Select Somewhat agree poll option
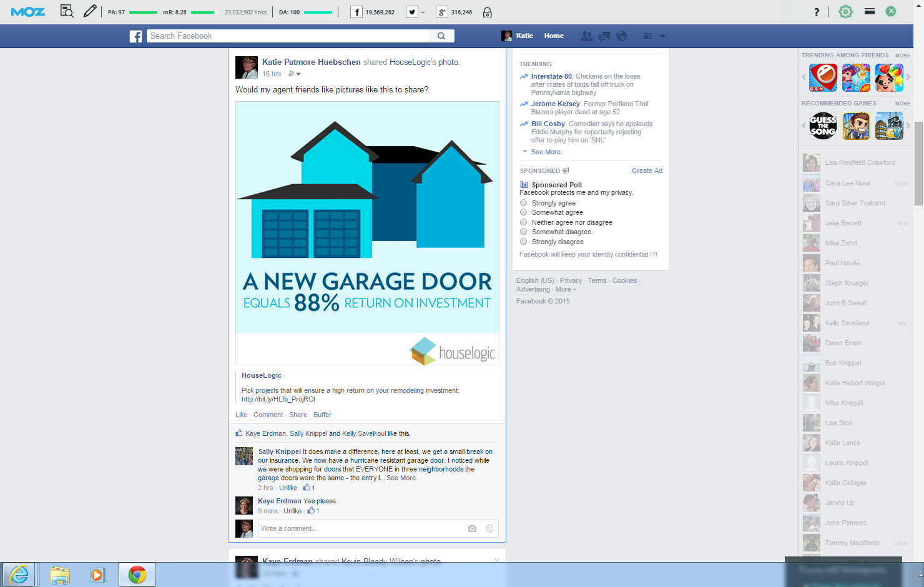Image resolution: width=924 pixels, height=587 pixels. pyautogui.click(x=524, y=212)
